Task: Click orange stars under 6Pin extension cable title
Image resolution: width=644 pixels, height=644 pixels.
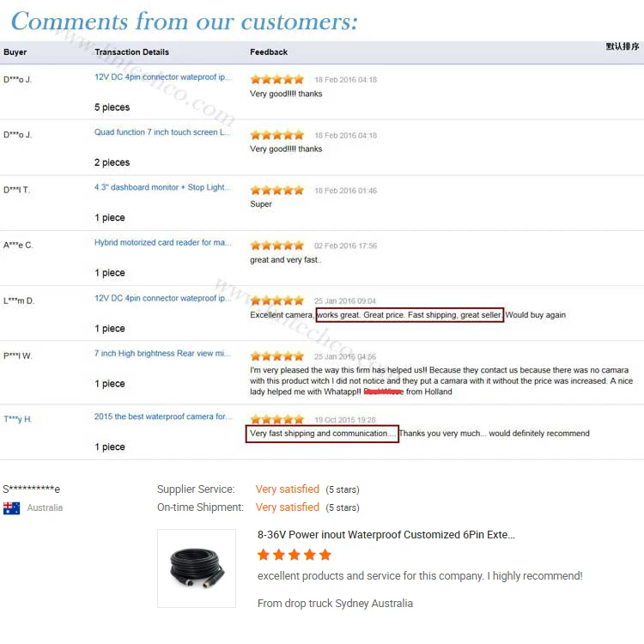Action: [x=294, y=555]
